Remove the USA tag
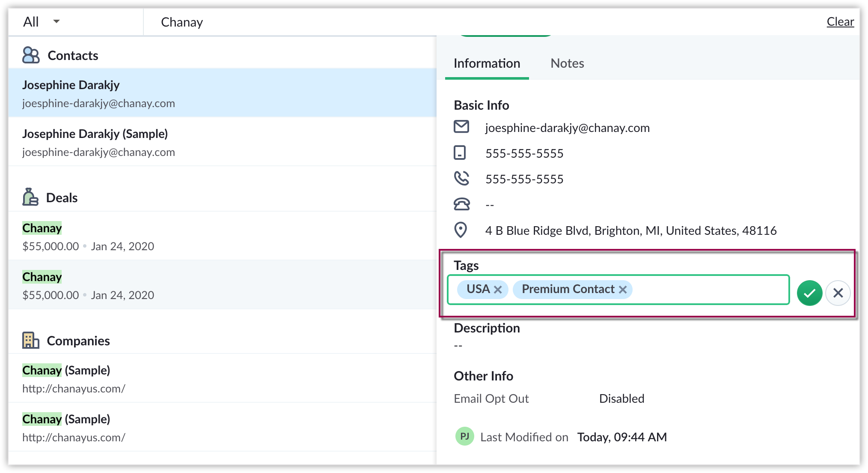The image size is (868, 473). 498,290
